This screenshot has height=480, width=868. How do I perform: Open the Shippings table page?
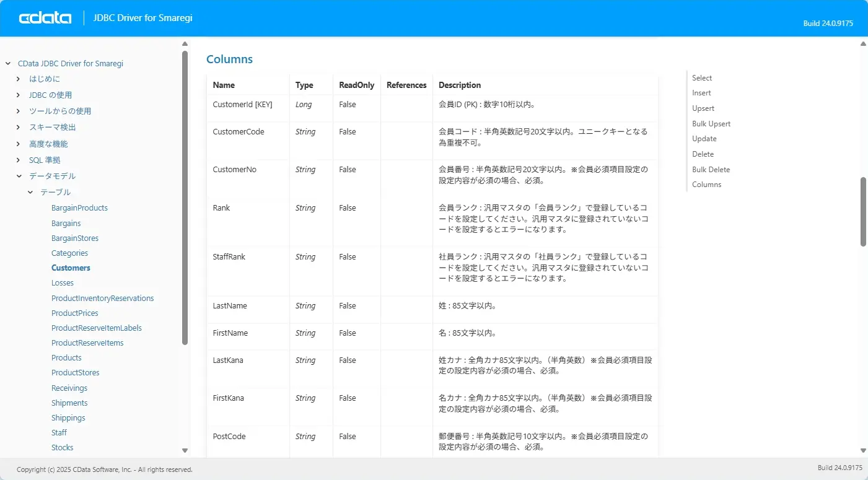[68, 417]
